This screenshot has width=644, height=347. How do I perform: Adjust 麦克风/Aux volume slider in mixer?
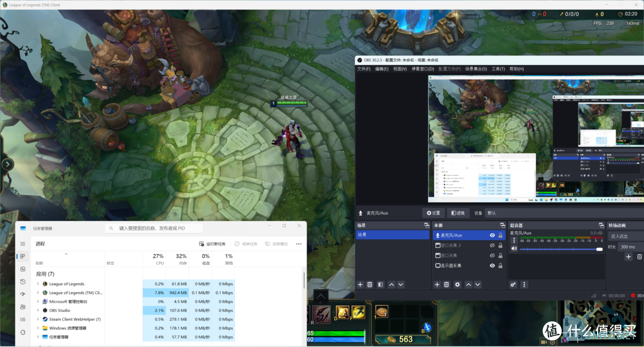pos(561,249)
